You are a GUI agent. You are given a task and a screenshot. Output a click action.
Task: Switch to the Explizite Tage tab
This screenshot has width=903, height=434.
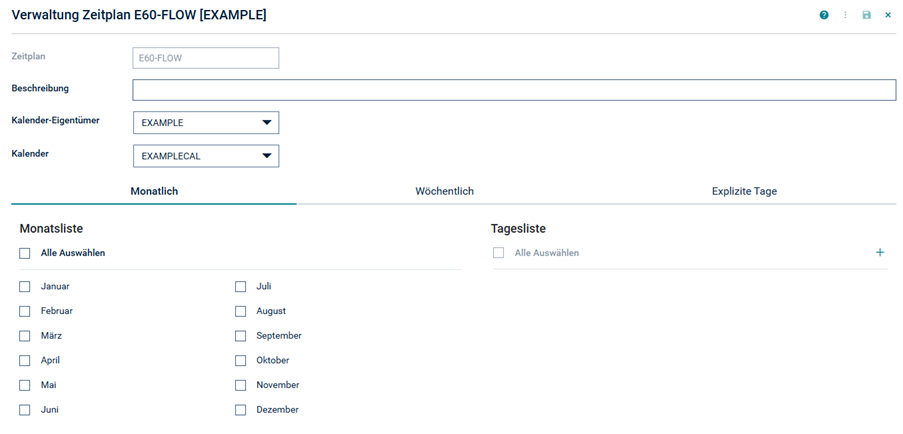[745, 191]
